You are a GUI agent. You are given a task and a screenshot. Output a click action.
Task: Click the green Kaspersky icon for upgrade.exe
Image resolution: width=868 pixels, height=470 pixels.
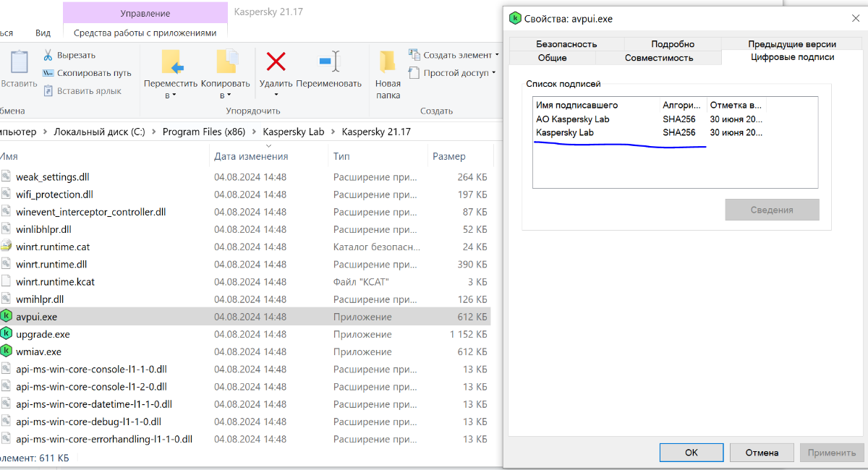pos(7,334)
